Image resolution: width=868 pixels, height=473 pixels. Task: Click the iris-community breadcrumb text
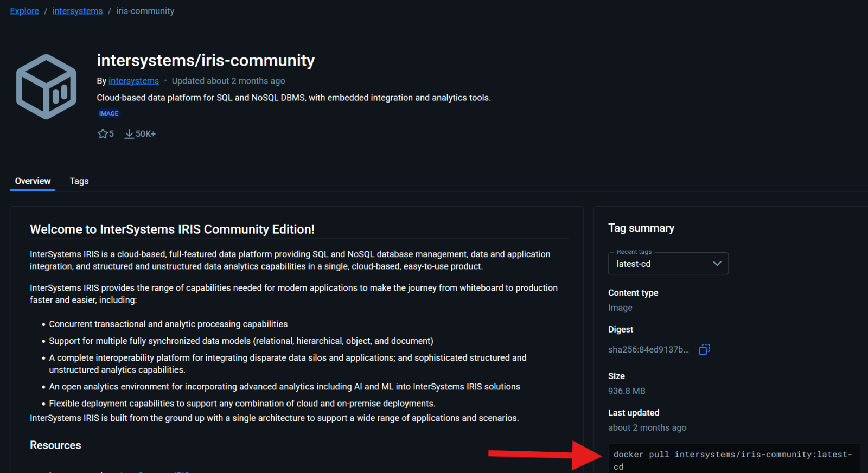coord(145,11)
